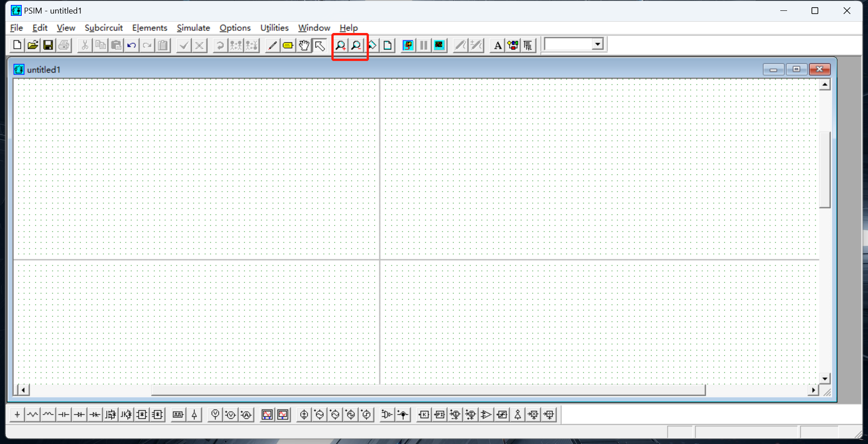Screen dimensions: 868x444
Task: Open the Elements menu
Action: click(150, 28)
